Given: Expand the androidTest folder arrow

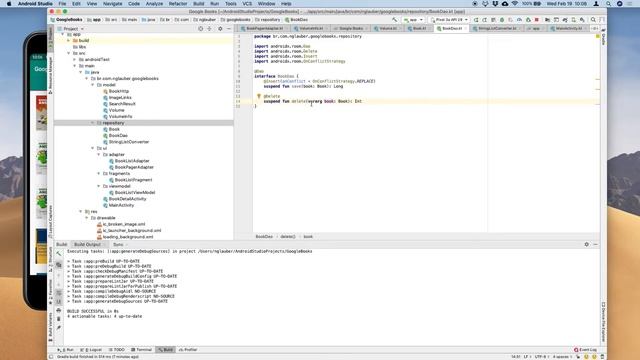Looking at the screenshot, I should [x=75, y=60].
